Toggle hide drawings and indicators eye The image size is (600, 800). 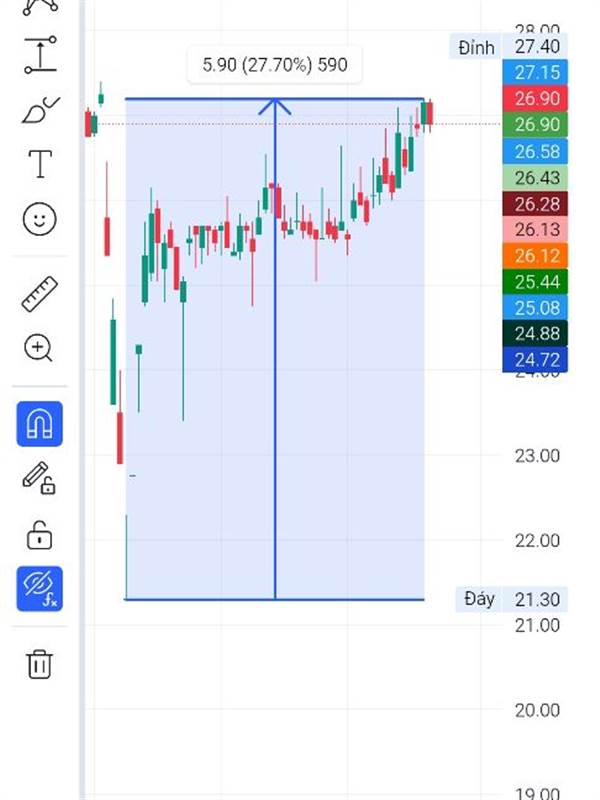(x=40, y=589)
